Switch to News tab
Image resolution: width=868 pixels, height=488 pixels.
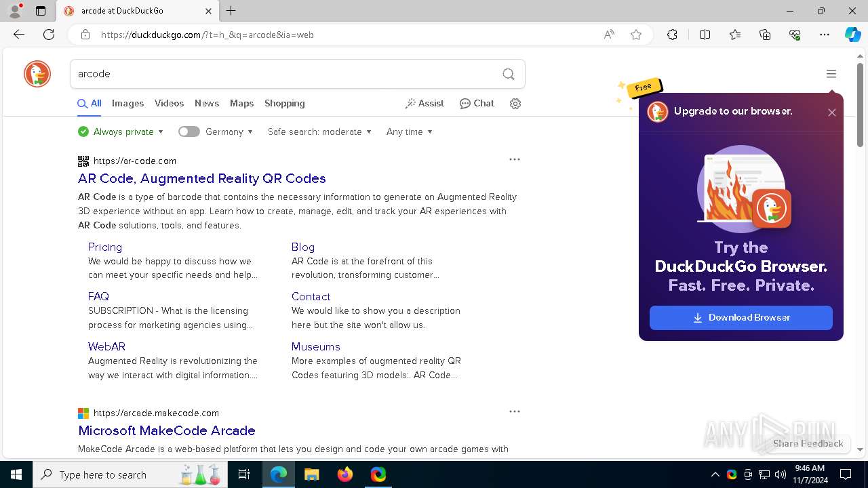click(207, 104)
